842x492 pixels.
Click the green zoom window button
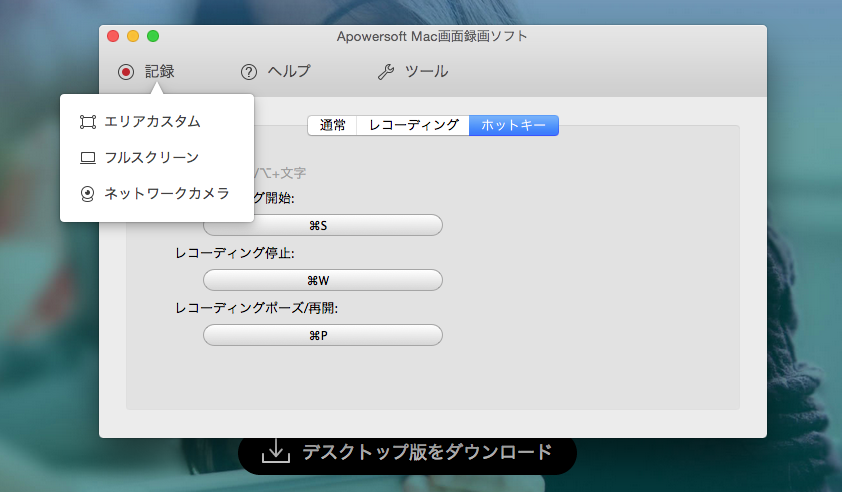pyautogui.click(x=153, y=36)
